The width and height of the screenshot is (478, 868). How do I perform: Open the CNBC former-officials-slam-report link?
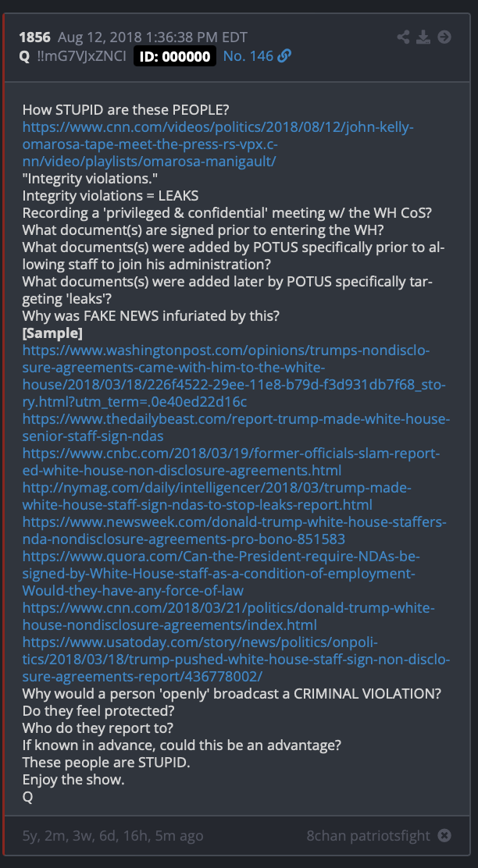coord(231,461)
